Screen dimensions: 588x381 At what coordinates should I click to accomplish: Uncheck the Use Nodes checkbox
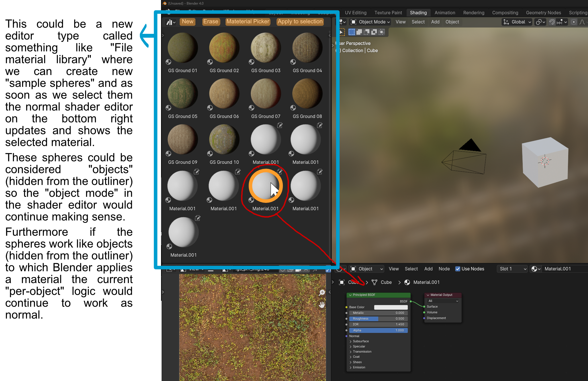458,269
